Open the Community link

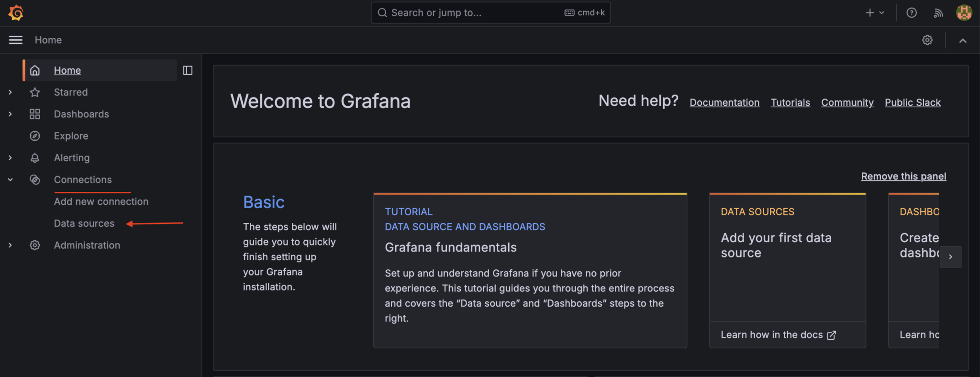pos(847,102)
